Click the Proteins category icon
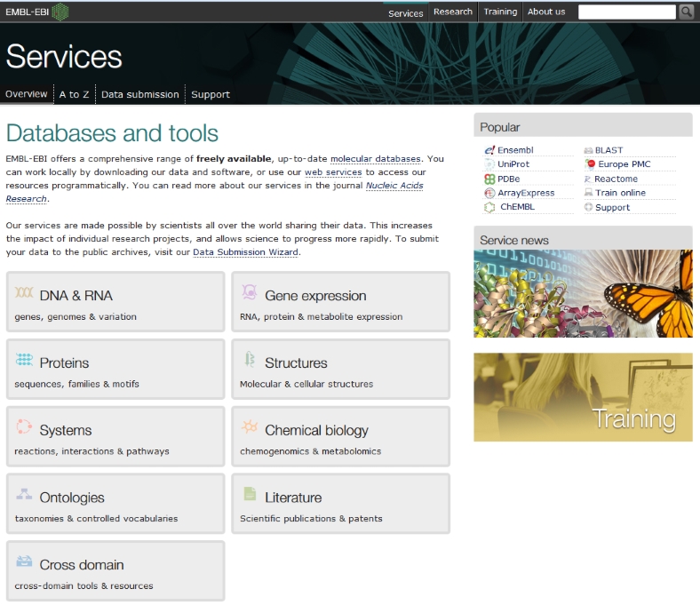This screenshot has height=605, width=700. point(24,361)
